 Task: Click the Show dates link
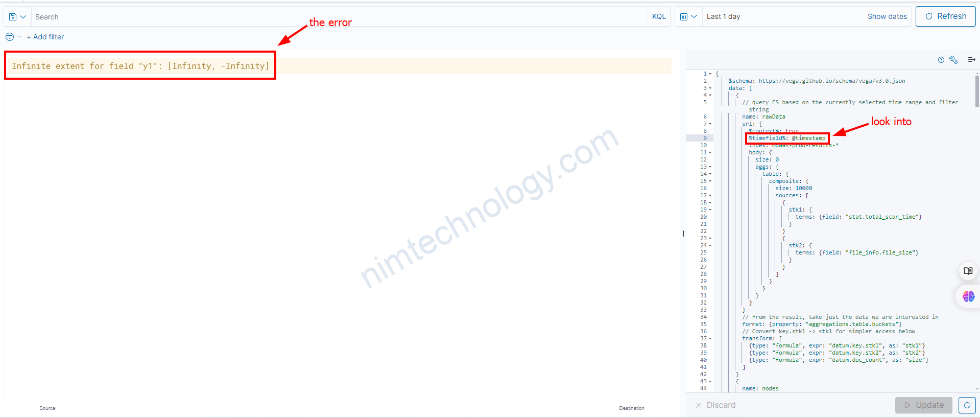(x=887, y=17)
